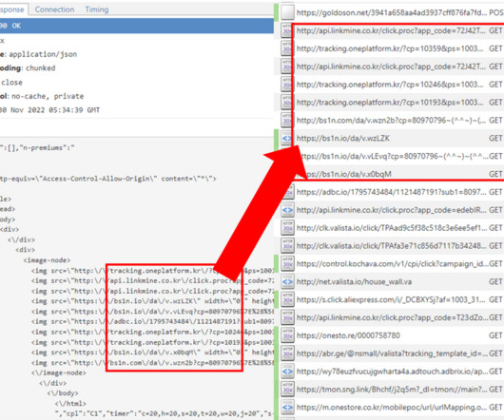Click the 30x icon for the control.kochava.com request
504x420 pixels.
pyautogui.click(x=287, y=264)
